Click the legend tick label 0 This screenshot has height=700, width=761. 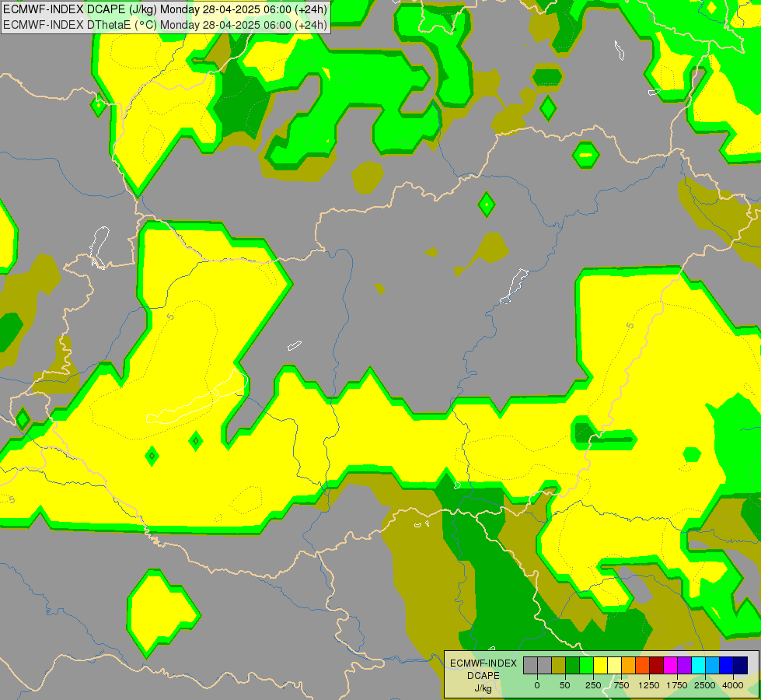coord(537,685)
